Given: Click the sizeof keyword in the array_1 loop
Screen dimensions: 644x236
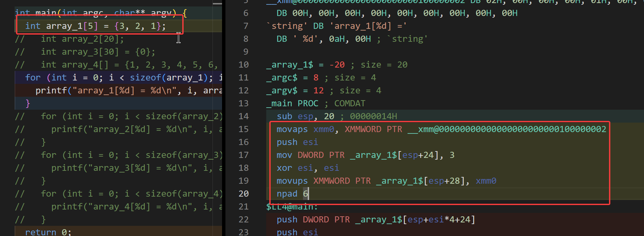Looking at the screenshot, I should point(145,78).
